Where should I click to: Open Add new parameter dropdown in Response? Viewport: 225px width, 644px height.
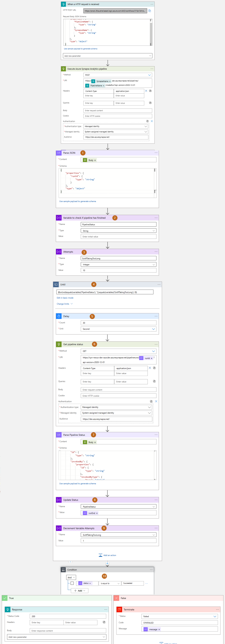point(57,637)
